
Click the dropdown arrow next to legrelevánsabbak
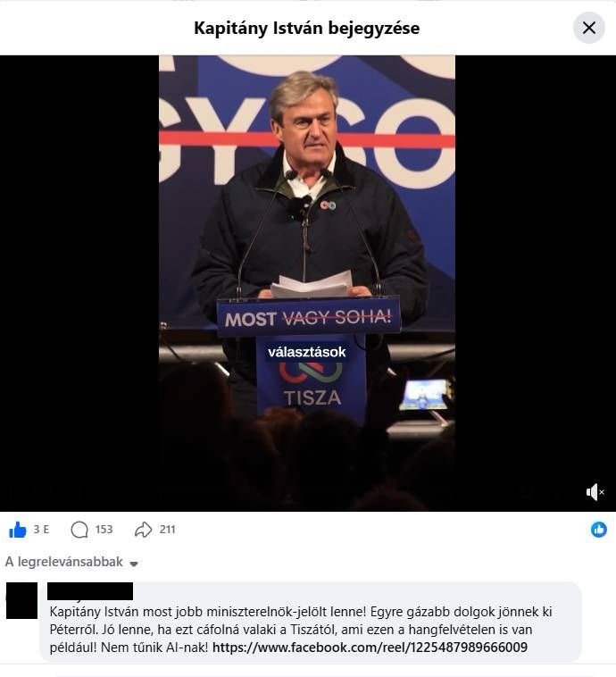click(134, 564)
